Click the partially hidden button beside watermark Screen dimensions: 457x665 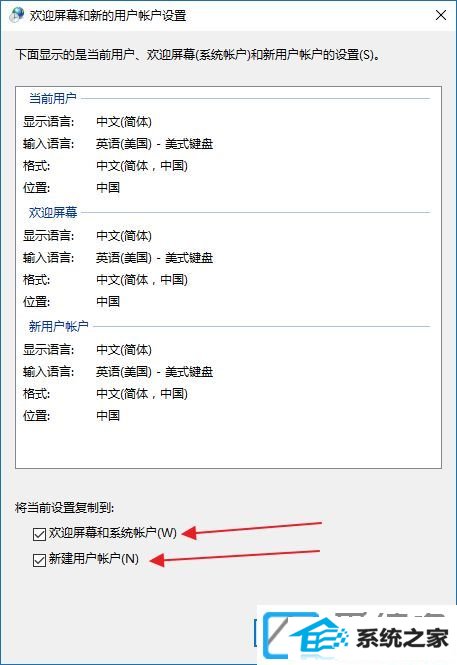[256, 633]
